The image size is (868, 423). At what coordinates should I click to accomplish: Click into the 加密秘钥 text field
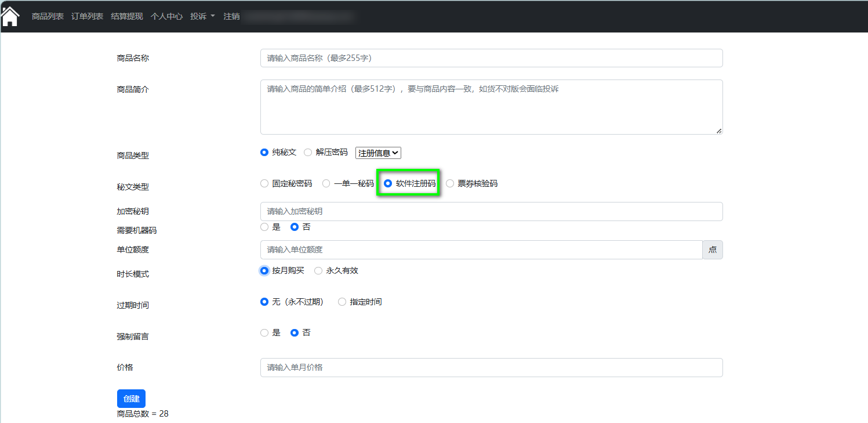tap(491, 212)
